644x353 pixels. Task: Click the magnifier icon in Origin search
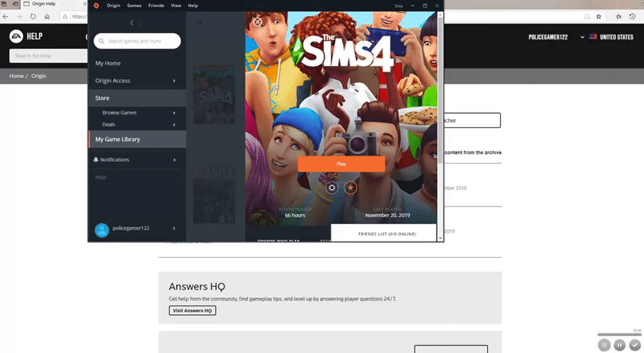coord(101,41)
